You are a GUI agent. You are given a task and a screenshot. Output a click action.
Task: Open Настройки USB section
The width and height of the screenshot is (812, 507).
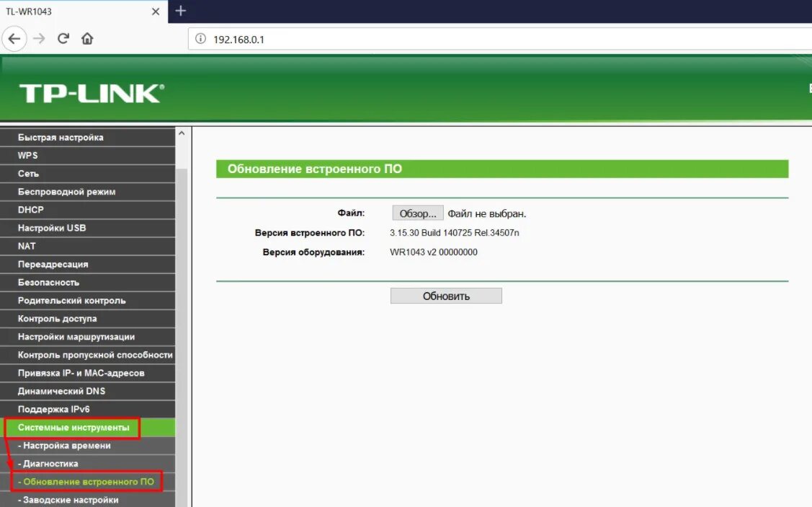pyautogui.click(x=87, y=228)
